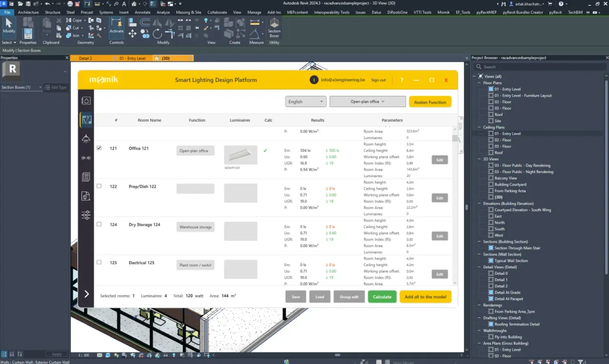Select the Move tool in Modify panel
609x364 pixels.
(x=132, y=33)
